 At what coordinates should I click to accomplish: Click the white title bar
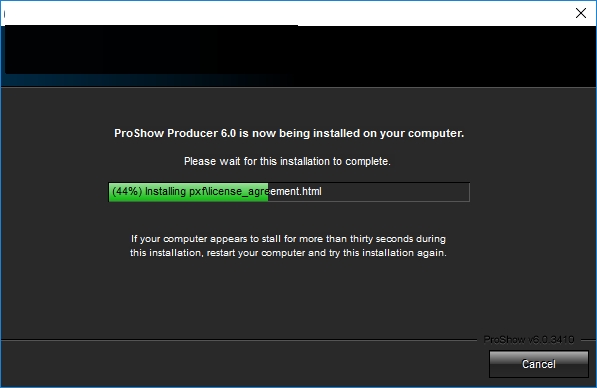[286, 13]
